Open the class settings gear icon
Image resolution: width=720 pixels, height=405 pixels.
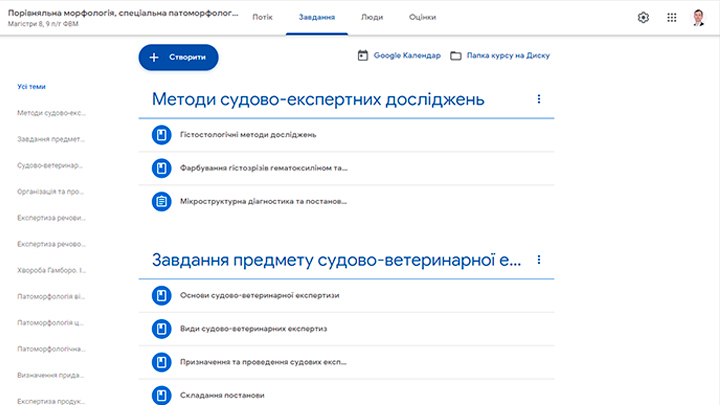pos(643,17)
